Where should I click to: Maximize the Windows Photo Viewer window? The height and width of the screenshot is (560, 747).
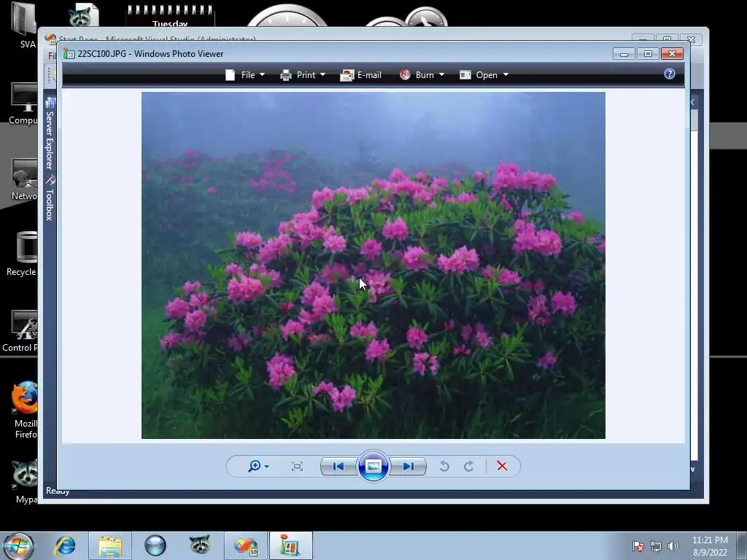(648, 54)
